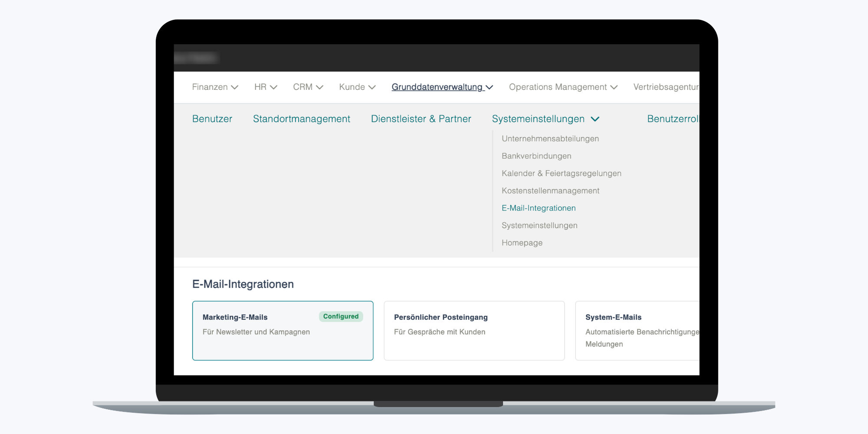
Task: Collapse the Systemeinstellungen chevron
Action: click(595, 119)
